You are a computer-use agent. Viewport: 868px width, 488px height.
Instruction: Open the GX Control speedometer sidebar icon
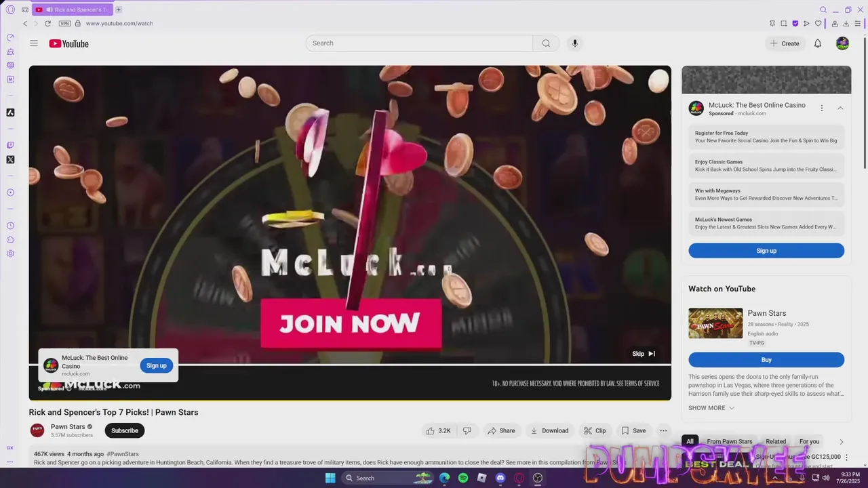tap(10, 37)
